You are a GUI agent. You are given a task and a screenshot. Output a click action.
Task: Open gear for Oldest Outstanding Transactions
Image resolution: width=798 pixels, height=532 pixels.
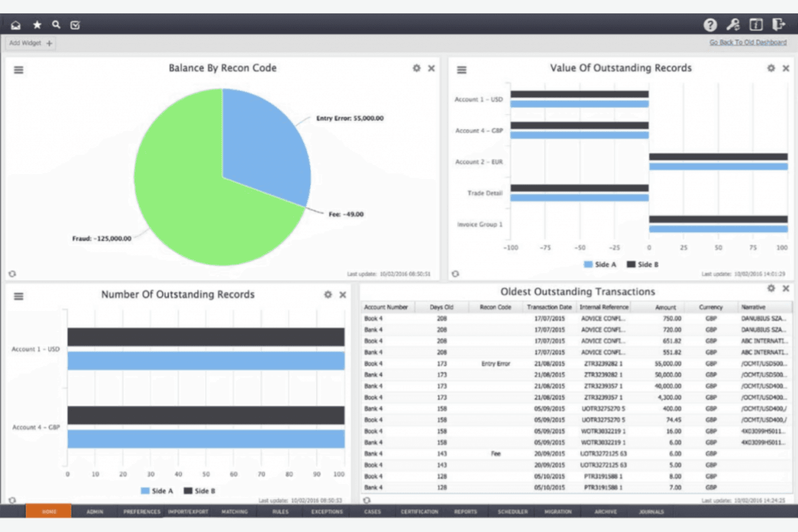(771, 289)
